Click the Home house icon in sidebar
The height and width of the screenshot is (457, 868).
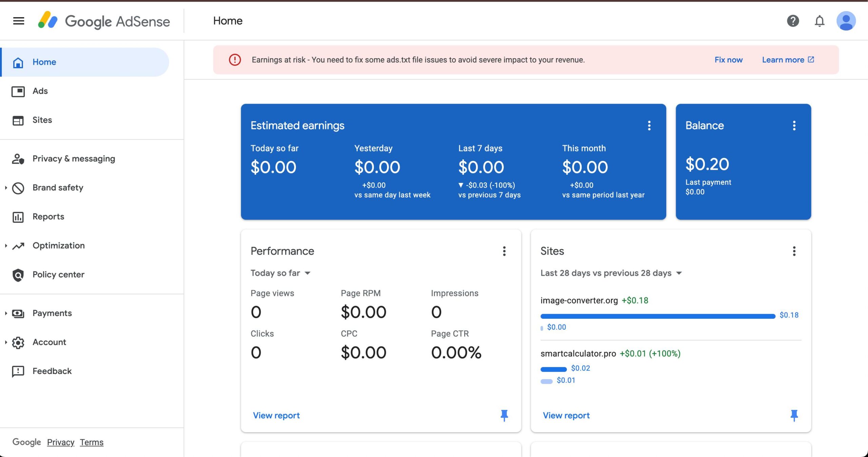(18, 62)
